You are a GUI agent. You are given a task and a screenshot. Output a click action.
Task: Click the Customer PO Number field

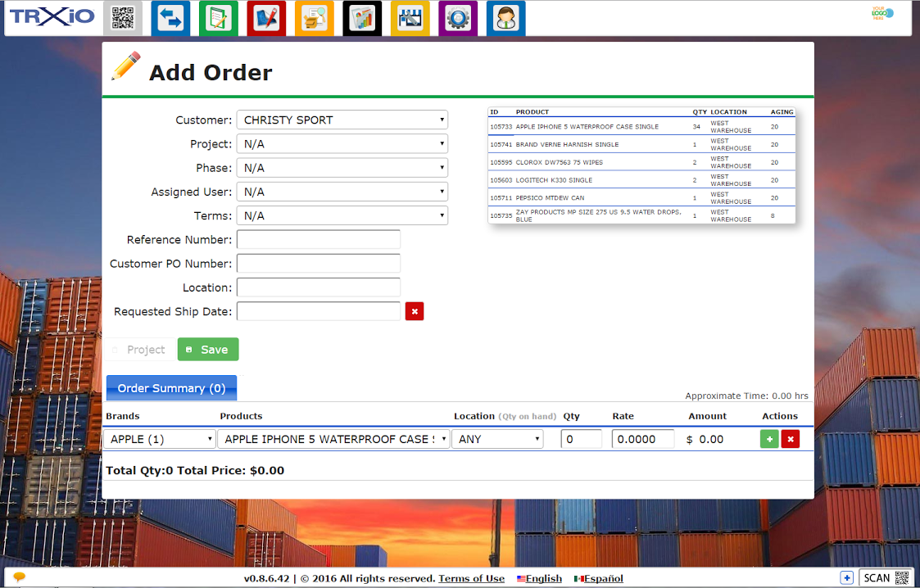pyautogui.click(x=318, y=263)
